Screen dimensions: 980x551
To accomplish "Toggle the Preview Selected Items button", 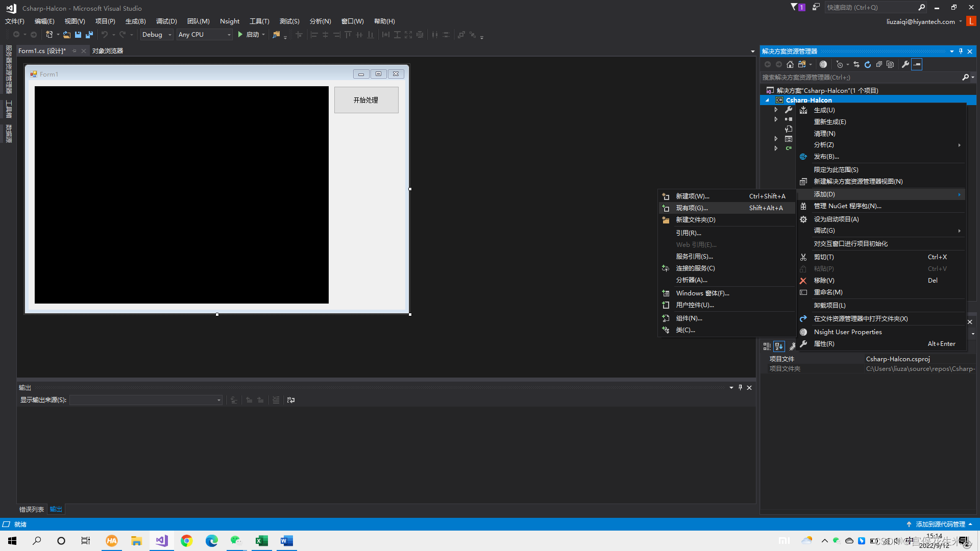I will point(917,64).
